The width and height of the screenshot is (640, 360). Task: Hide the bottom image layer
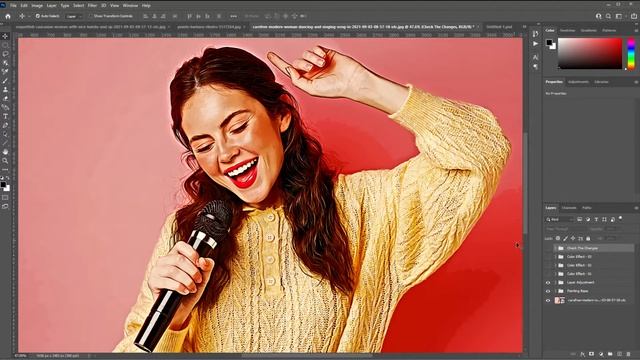tap(548, 300)
